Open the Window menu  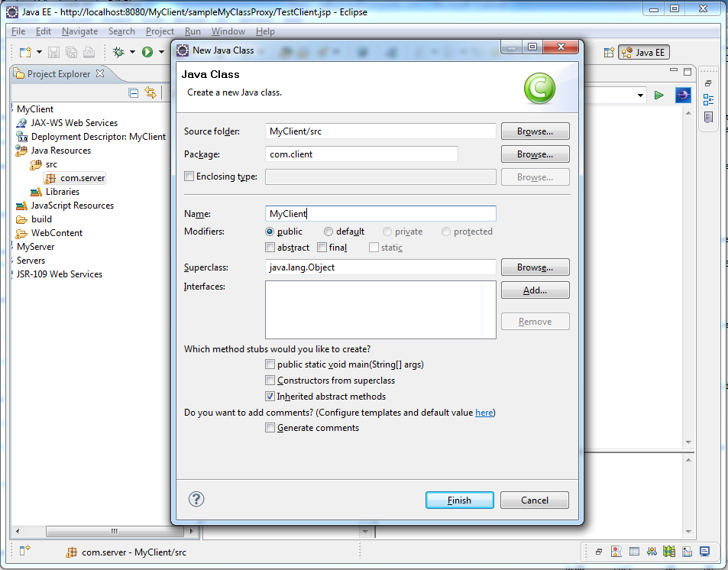point(228,31)
